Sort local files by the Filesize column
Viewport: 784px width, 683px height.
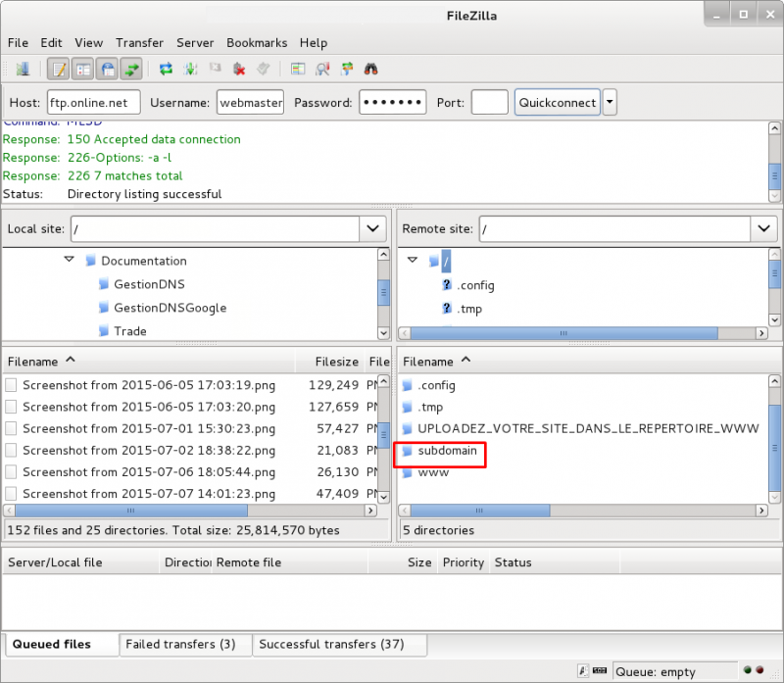coord(336,362)
